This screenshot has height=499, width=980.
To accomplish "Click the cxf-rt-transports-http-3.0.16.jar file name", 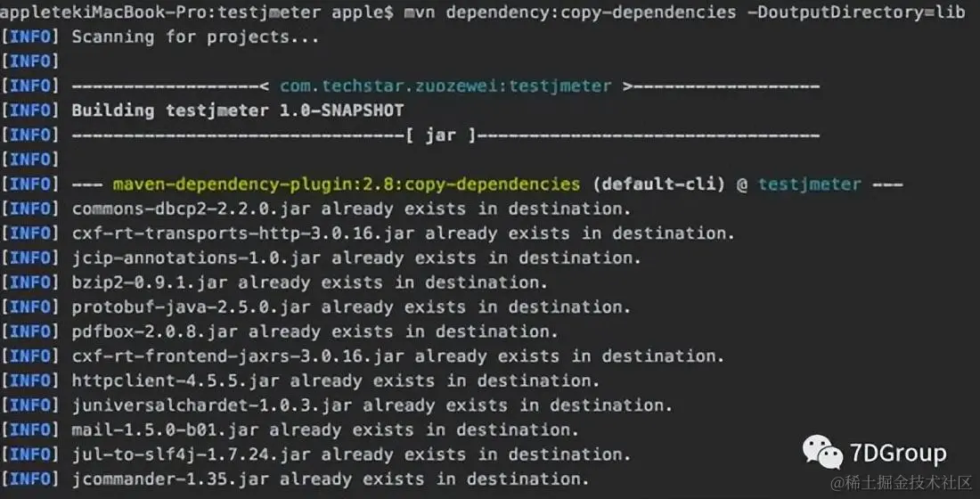I will [x=243, y=233].
